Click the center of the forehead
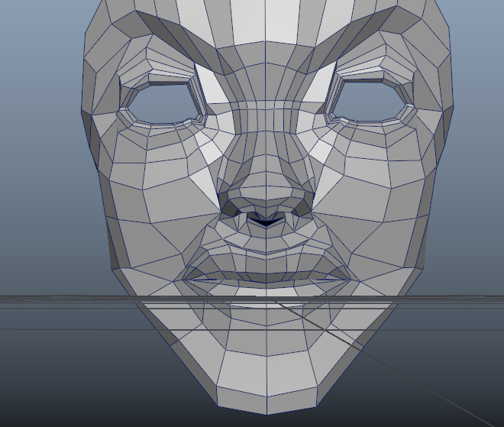 click(x=265, y=31)
